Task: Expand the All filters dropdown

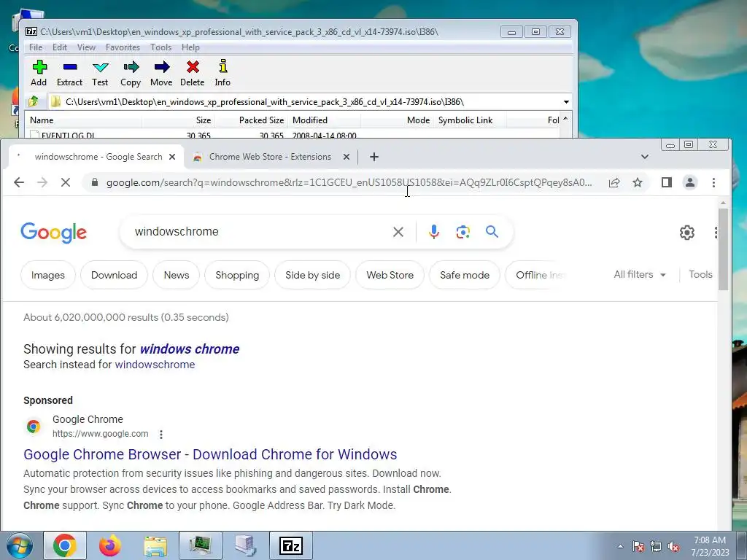Action: pos(640,274)
